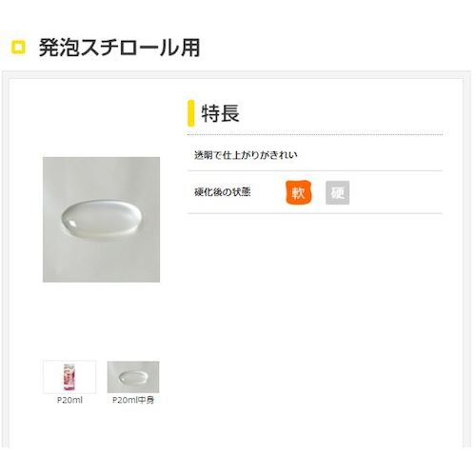
Task: Click the large adhesive droplet image
Action: pyautogui.click(x=101, y=220)
